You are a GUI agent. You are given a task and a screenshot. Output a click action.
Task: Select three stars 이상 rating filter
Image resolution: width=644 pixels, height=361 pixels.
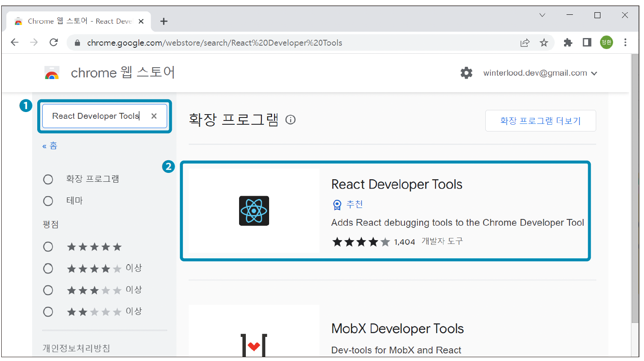(x=48, y=290)
